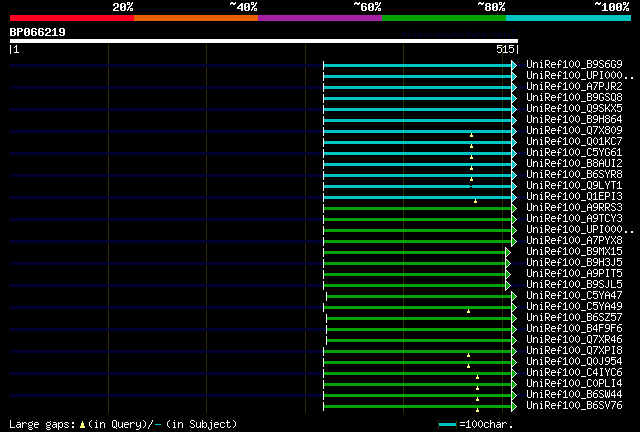The width and height of the screenshot is (640, 432).
Task: Click the cyan alignment bar for UniRef100_B9S6G9
Action: pos(417,65)
